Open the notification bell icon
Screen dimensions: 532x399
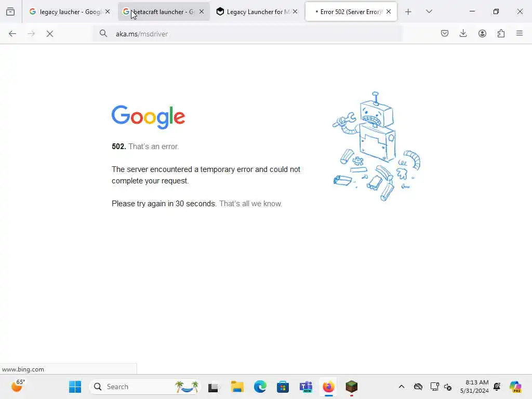click(x=497, y=387)
